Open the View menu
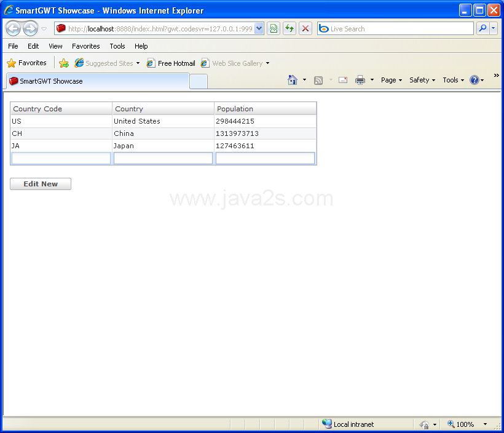Viewport: 504px width, 433px height. pos(55,46)
